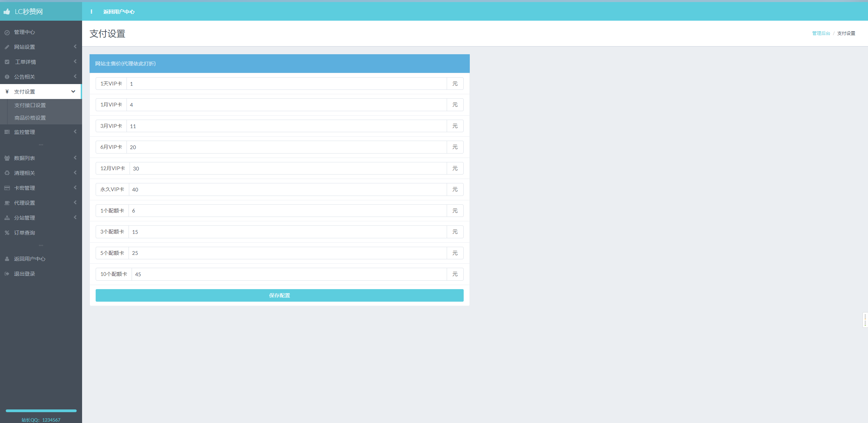The image size is (868, 423).
Task: Collapse the 支付设置 menu chevron
Action: tap(73, 92)
